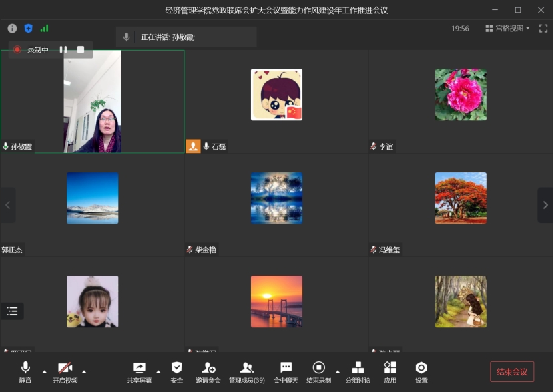554x392 pixels.
Task: Open the manage members panel (管理成员)
Action: coord(246,371)
